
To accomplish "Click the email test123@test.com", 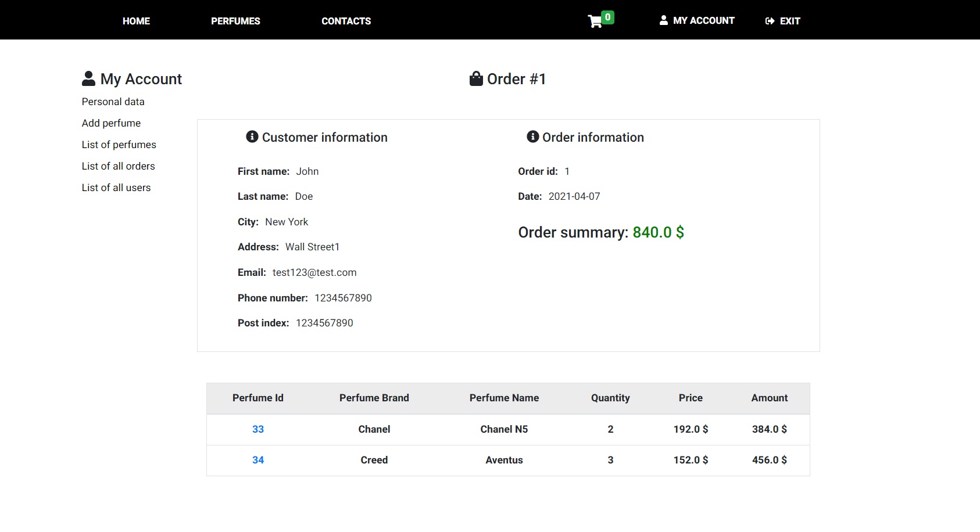I will pyautogui.click(x=314, y=272).
